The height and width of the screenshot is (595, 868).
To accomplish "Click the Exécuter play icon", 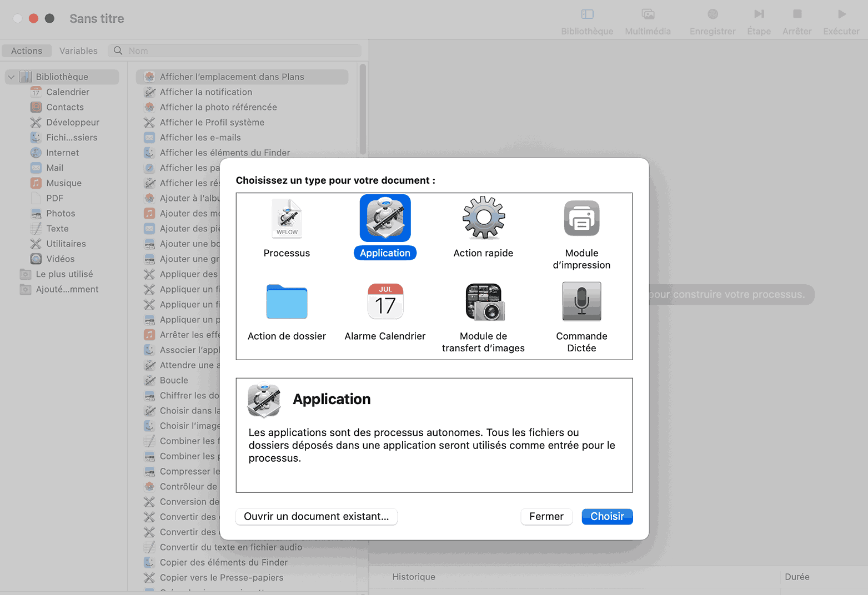I will tap(841, 14).
